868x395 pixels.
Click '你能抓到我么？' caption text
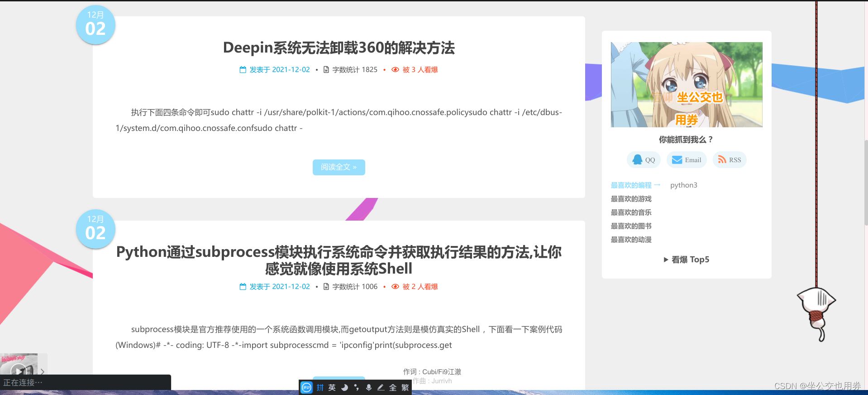click(686, 140)
